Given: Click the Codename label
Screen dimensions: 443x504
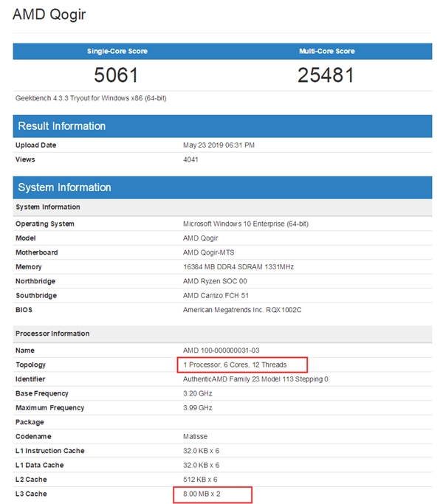Looking at the screenshot, I should 33,437.
